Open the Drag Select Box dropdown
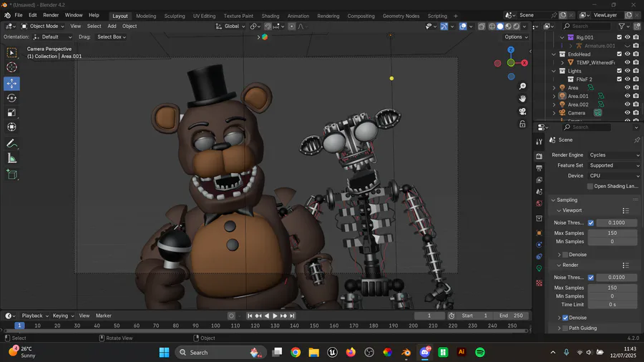Screen dimensions: 644x362 click(x=112, y=37)
